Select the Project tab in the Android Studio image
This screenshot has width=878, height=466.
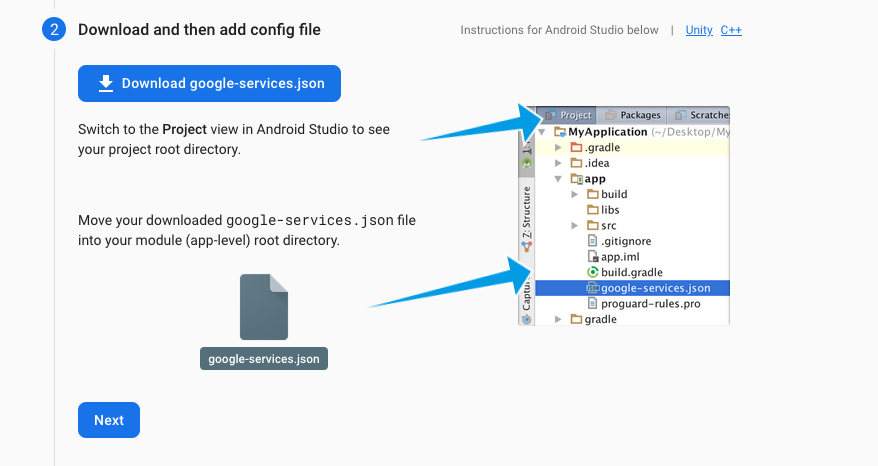[x=568, y=115]
